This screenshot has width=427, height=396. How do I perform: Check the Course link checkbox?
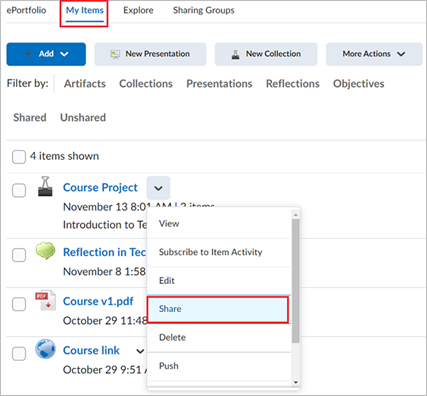pyautogui.click(x=19, y=353)
